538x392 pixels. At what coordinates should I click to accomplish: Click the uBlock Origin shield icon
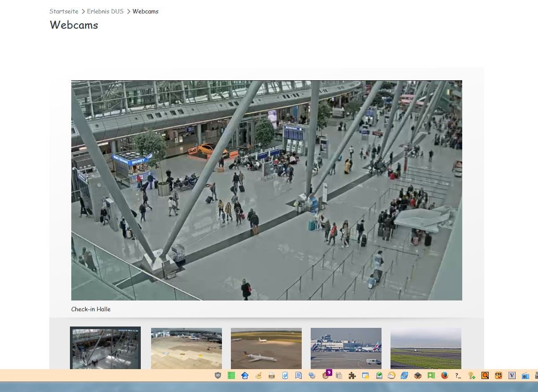pyautogui.click(x=218, y=376)
